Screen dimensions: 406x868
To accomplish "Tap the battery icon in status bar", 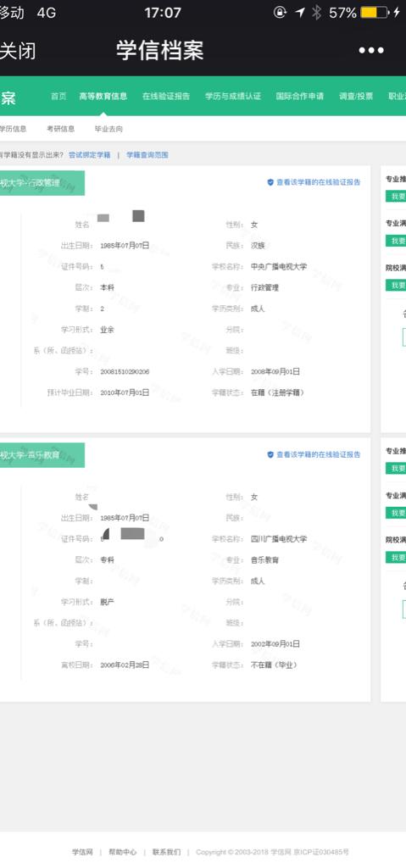I will coord(375,12).
